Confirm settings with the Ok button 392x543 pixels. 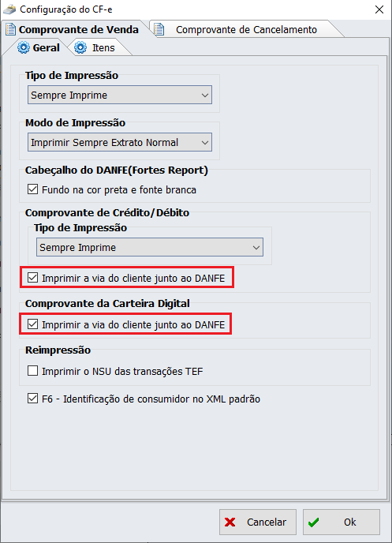[342, 522]
